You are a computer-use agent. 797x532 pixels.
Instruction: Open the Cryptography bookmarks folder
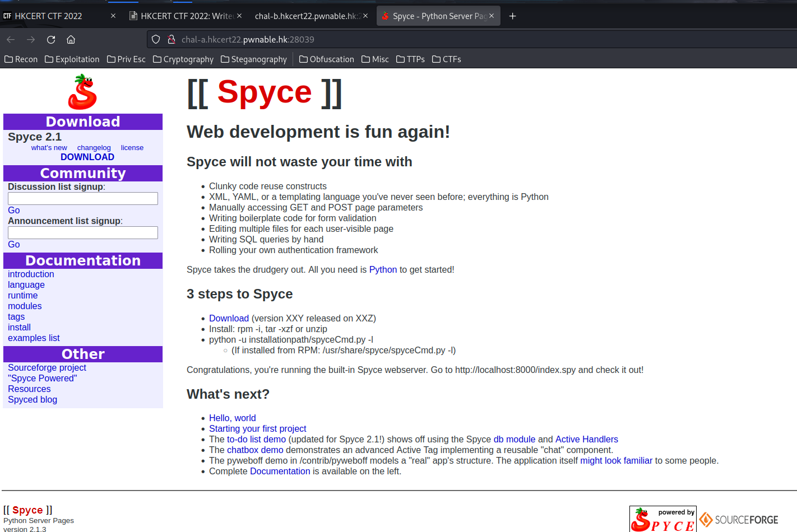[x=183, y=59]
